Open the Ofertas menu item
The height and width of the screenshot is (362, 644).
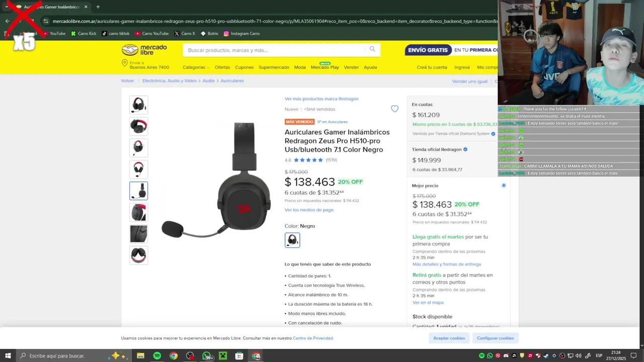tap(222, 67)
